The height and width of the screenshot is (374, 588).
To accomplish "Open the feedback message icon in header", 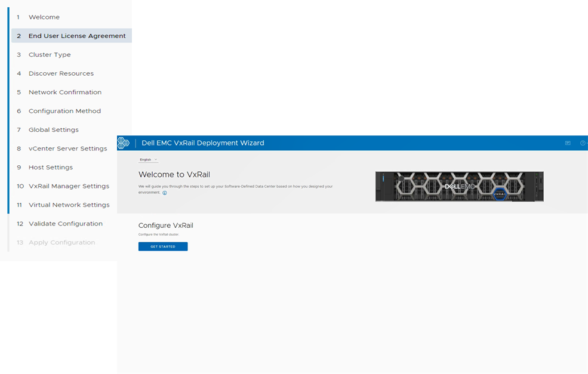I will [x=568, y=143].
